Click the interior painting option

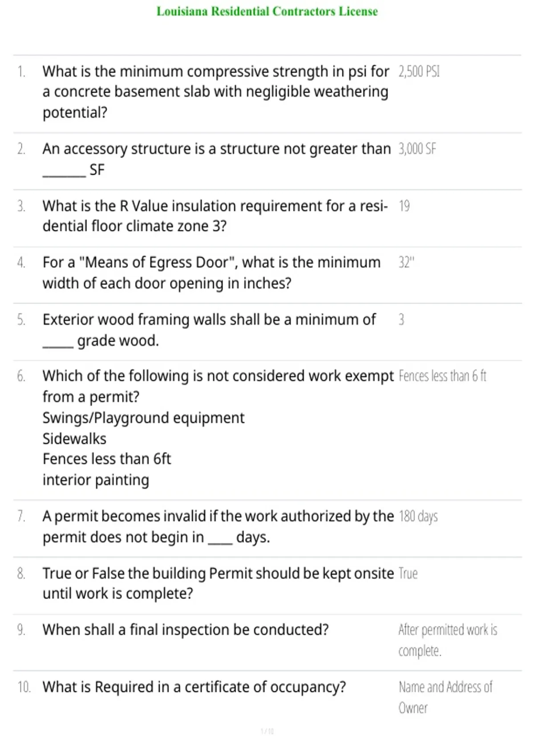pos(96,480)
